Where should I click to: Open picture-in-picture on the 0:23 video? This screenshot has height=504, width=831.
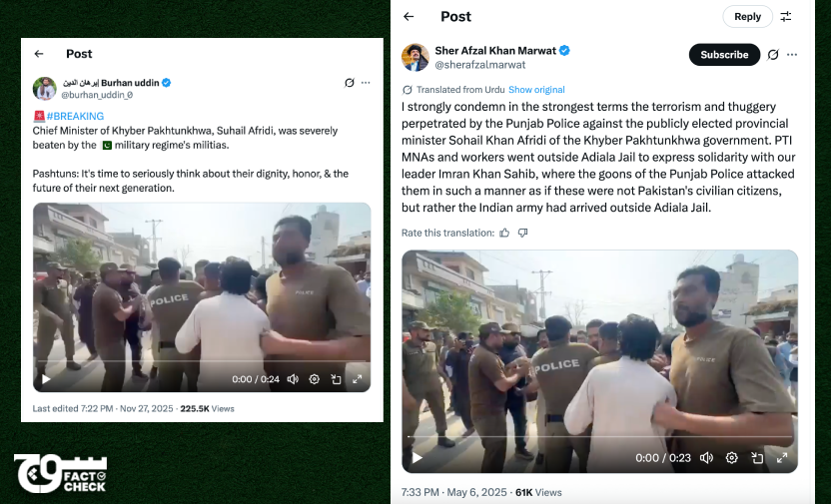(757, 458)
